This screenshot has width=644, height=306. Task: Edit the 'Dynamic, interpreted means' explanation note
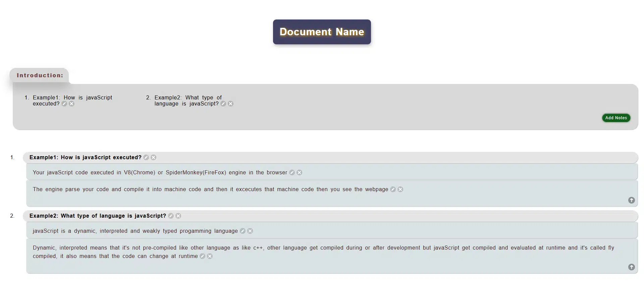pyautogui.click(x=202, y=256)
